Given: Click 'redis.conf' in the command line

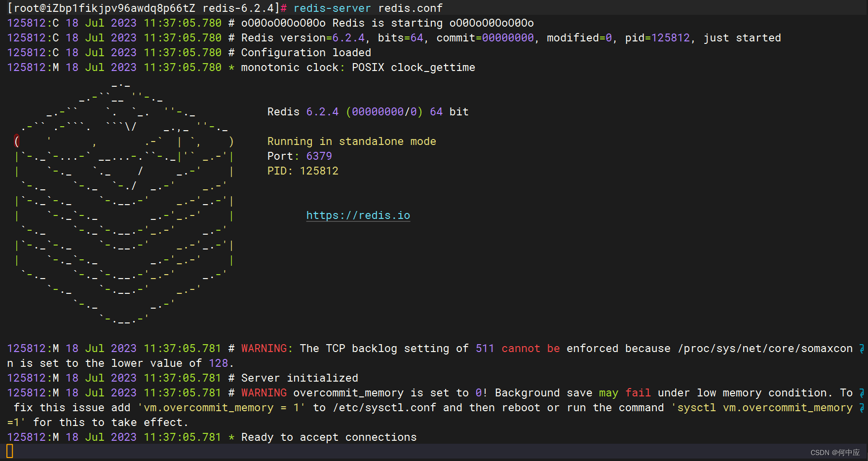Looking at the screenshot, I should point(411,8).
